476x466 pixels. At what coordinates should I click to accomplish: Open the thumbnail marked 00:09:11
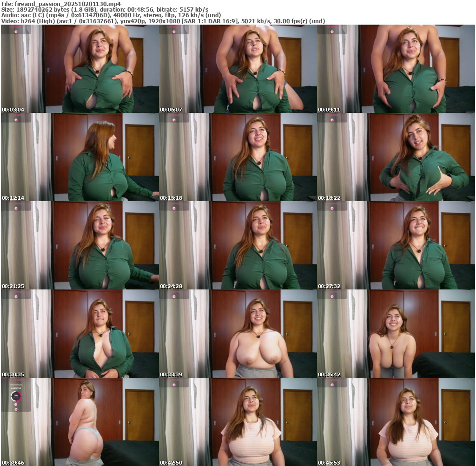pos(396,69)
